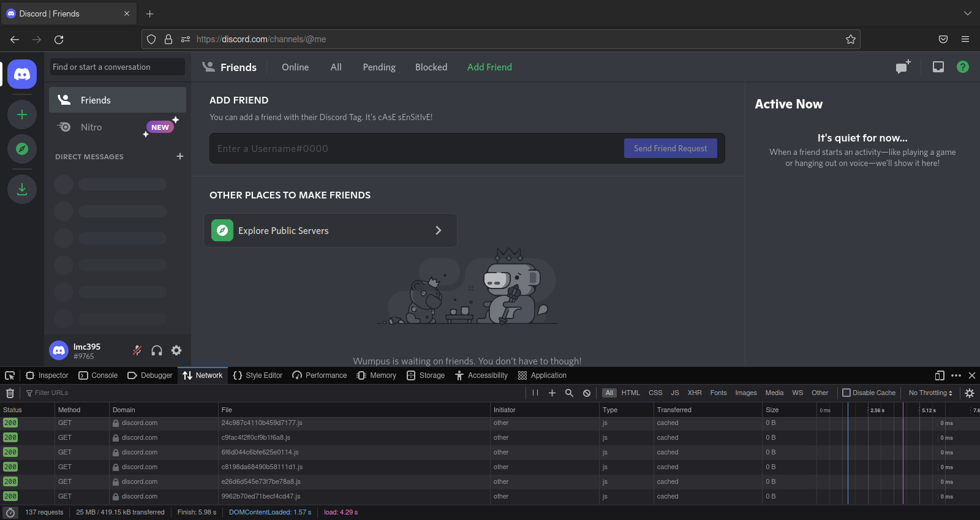The width and height of the screenshot is (980, 520).
Task: Open the browser application menu
Action: [x=965, y=39]
